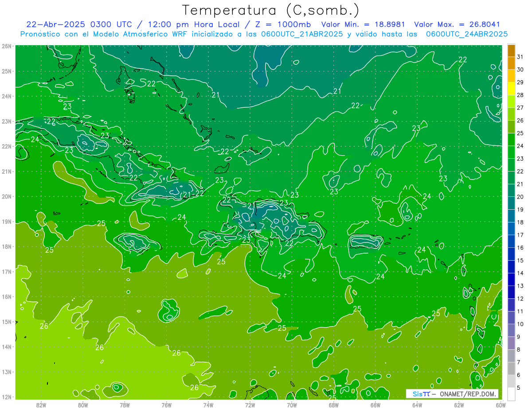This screenshot has width=532, height=411.
Task: Click the 70W longitude axis label
Action: [x=292, y=405]
